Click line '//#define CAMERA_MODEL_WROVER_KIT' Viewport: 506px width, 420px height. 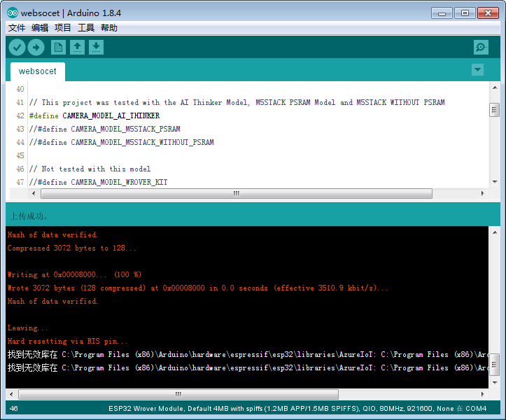coord(98,182)
